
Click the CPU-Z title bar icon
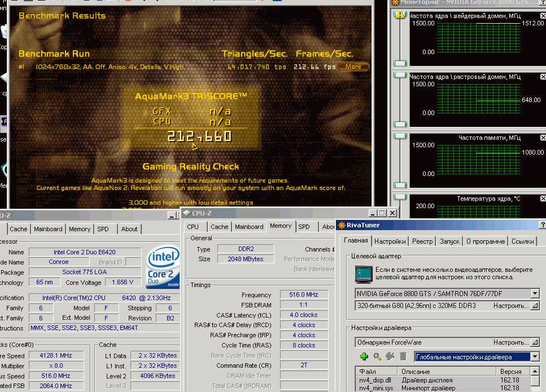pyautogui.click(x=187, y=213)
